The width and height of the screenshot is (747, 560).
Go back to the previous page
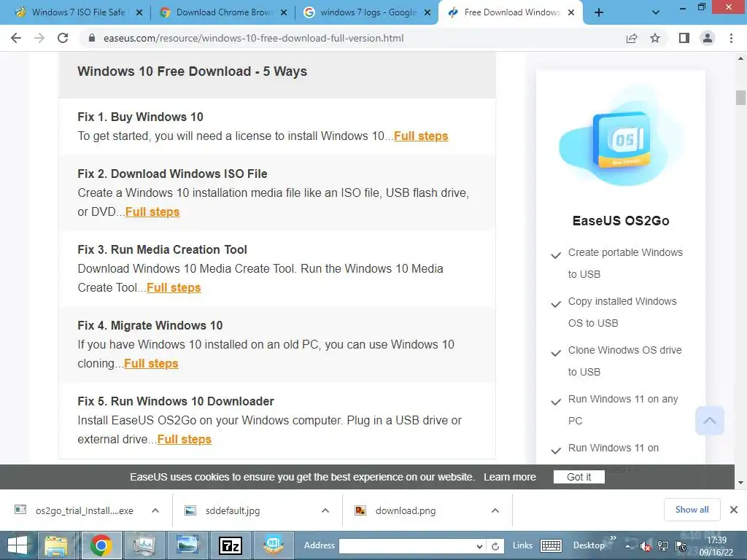tap(16, 38)
